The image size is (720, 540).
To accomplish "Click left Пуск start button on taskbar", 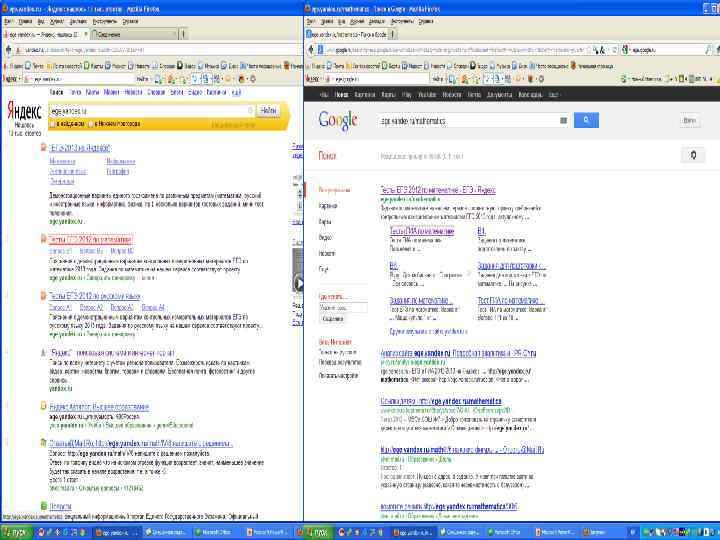I will pyautogui.click(x=17, y=533).
